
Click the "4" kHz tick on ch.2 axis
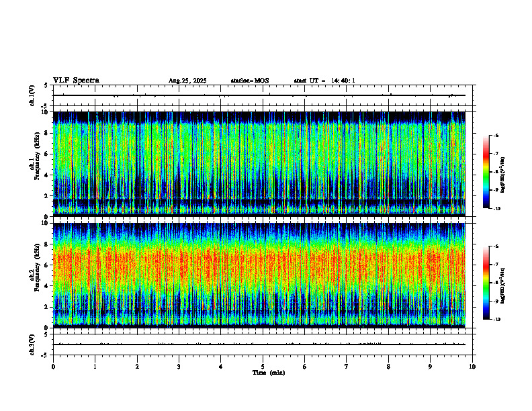47,286
